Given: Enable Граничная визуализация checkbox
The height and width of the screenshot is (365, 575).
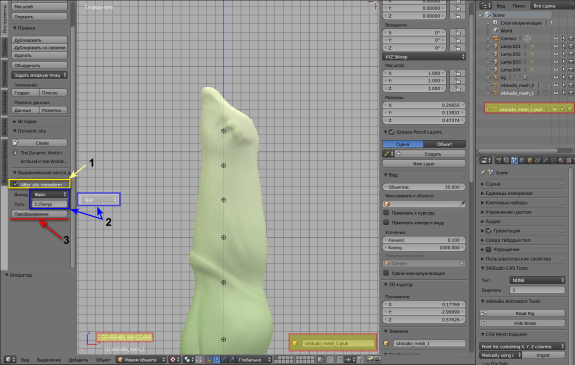Looking at the screenshot, I should (386, 273).
